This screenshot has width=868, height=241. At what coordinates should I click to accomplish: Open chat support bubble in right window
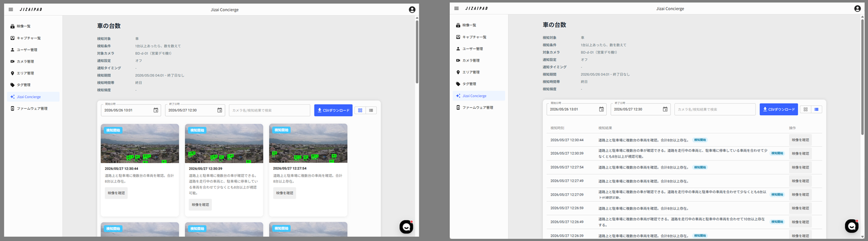tap(852, 226)
